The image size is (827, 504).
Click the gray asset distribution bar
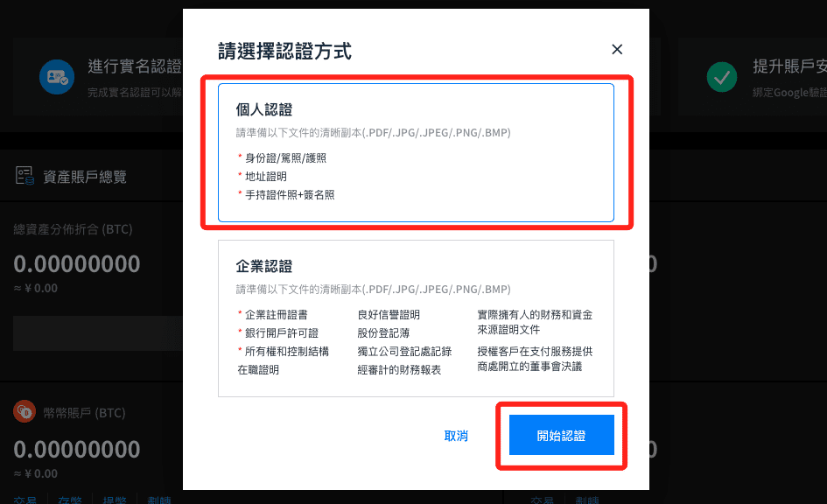[x=97, y=333]
